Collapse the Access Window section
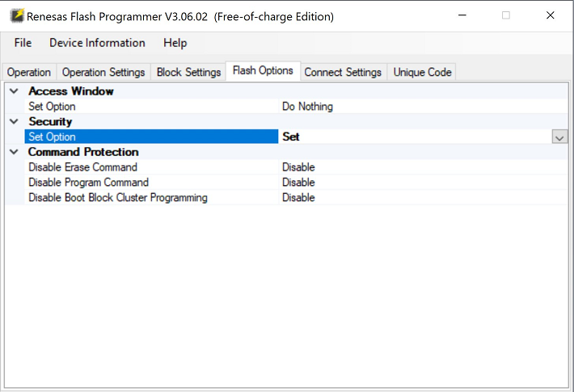This screenshot has height=392, width=574. (14, 91)
